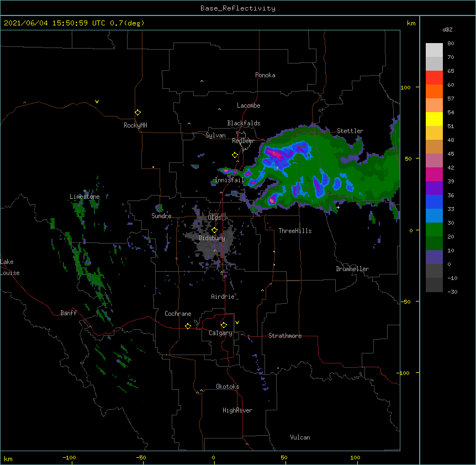Click the Calgary city label
This screenshot has height=465, width=476.
[x=220, y=333]
